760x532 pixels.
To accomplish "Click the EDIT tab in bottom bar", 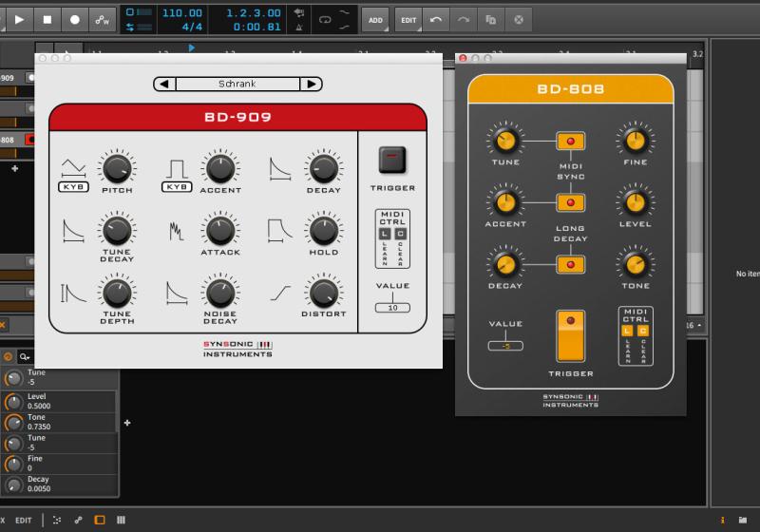I will point(23,521).
